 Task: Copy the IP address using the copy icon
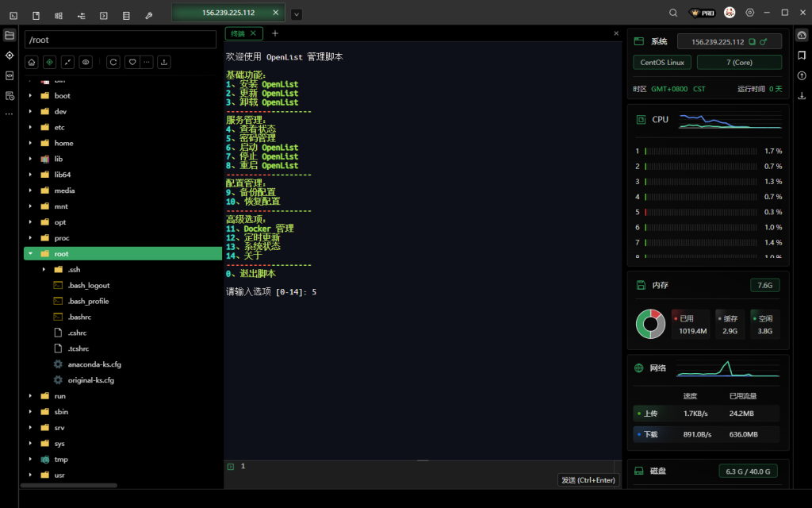[x=753, y=41]
